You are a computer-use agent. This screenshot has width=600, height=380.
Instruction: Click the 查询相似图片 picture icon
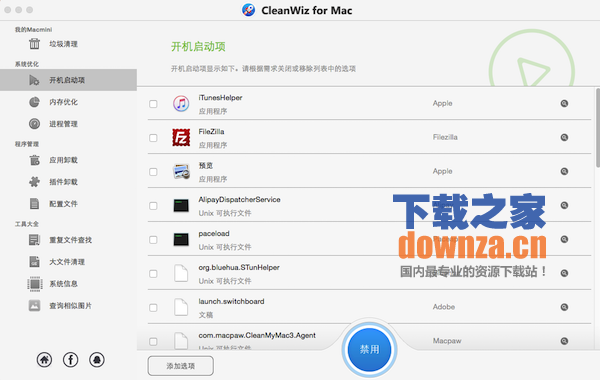tap(34, 306)
